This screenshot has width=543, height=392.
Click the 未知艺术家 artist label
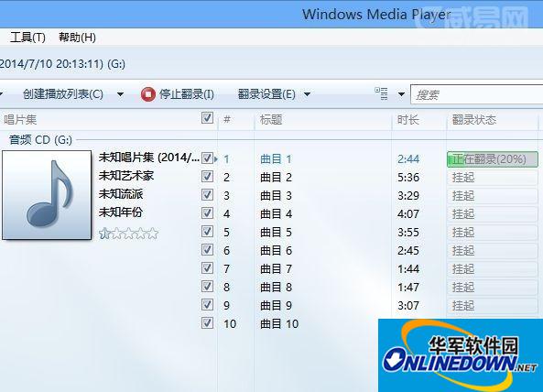coord(126,176)
